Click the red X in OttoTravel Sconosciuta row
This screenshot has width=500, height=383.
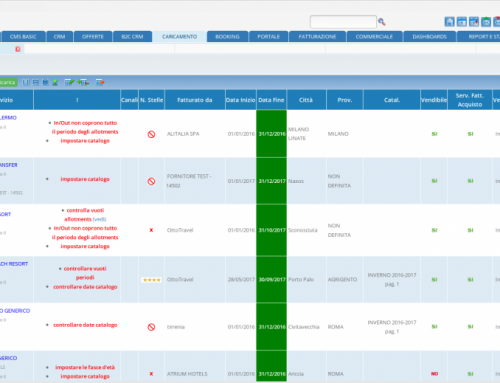tap(151, 230)
